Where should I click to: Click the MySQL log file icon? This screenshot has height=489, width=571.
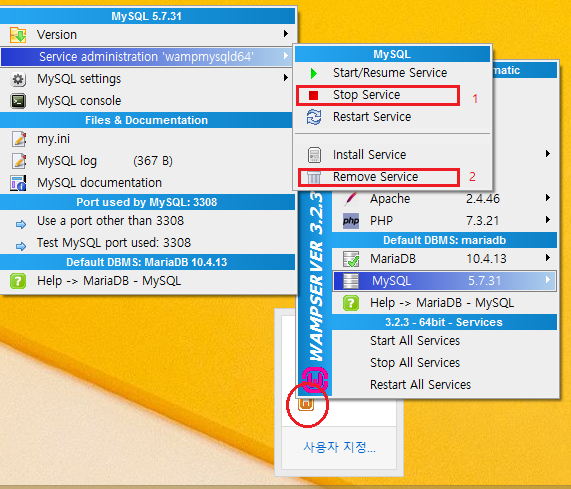click(x=19, y=161)
